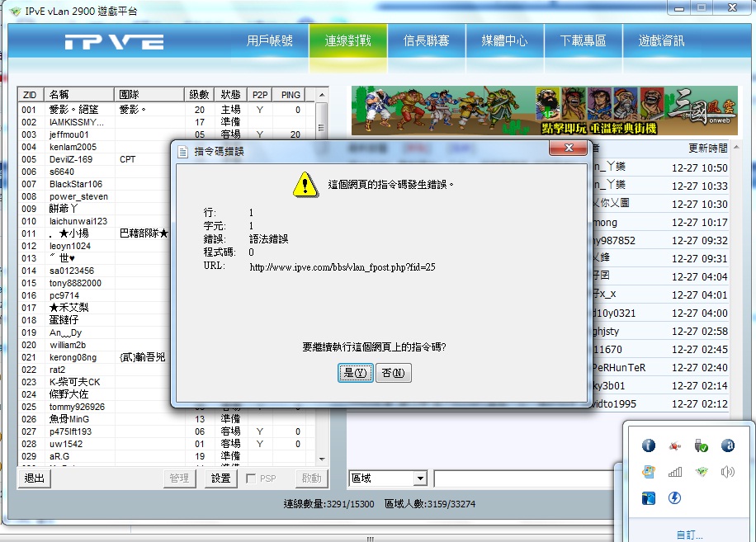Close the 指令碼錯誤 dialog
This screenshot has width=756, height=542.
(x=569, y=148)
